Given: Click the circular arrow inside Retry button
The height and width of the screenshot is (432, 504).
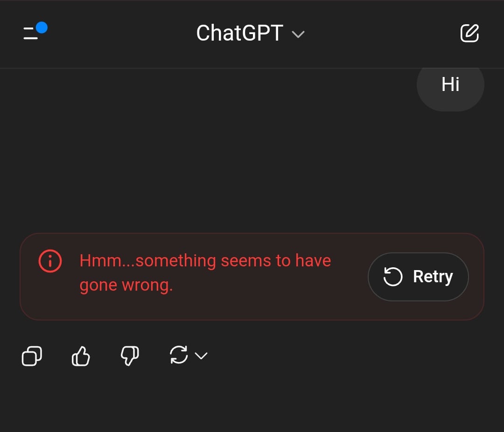Looking at the screenshot, I should coord(392,277).
